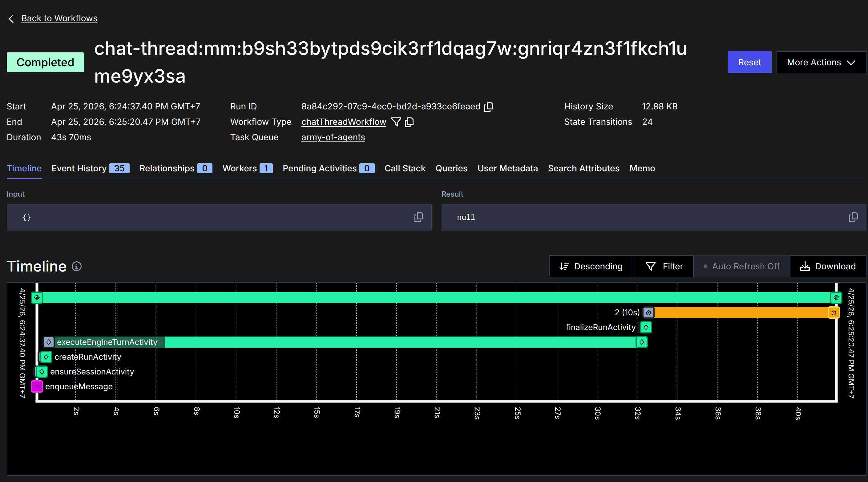Select the green workflow execution bar
This screenshot has width=868, height=482.
point(436,297)
